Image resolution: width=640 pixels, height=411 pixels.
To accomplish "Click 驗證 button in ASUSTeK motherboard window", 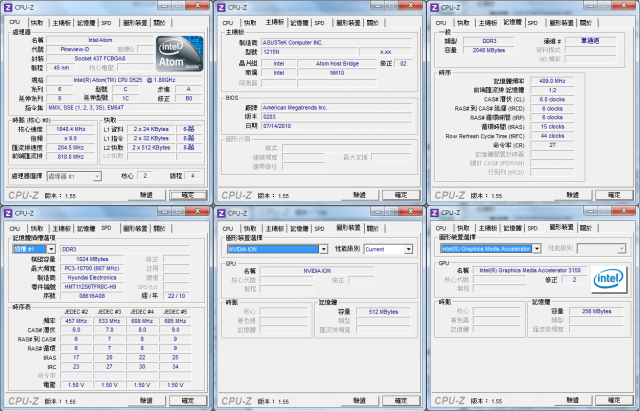I will 360,195.
